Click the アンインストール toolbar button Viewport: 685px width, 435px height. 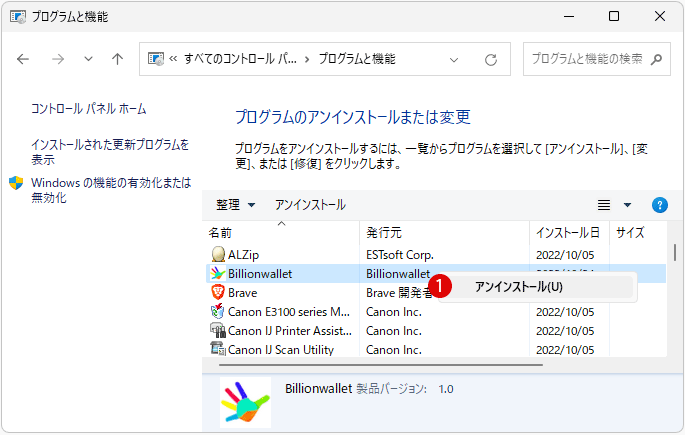point(310,205)
